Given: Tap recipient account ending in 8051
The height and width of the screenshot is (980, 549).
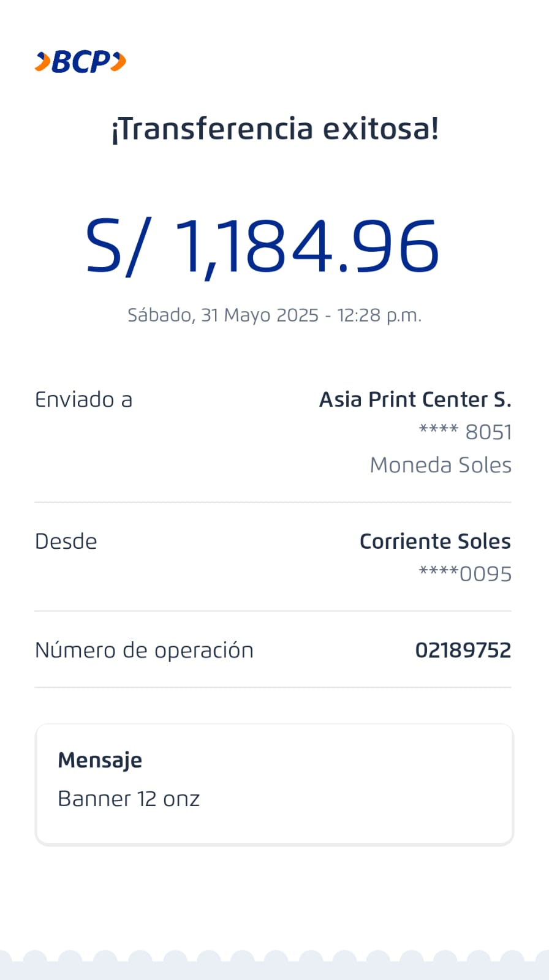Looking at the screenshot, I should [x=465, y=432].
